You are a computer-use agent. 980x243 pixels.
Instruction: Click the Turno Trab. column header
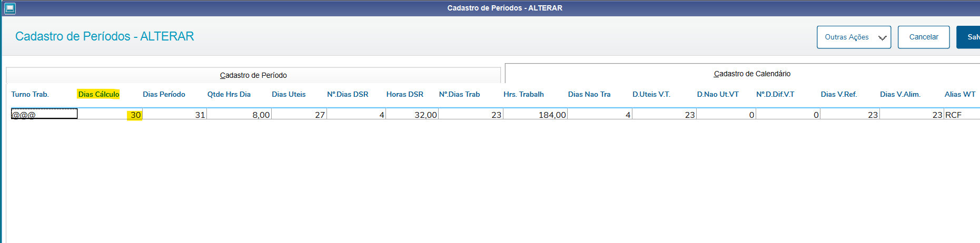click(30, 94)
